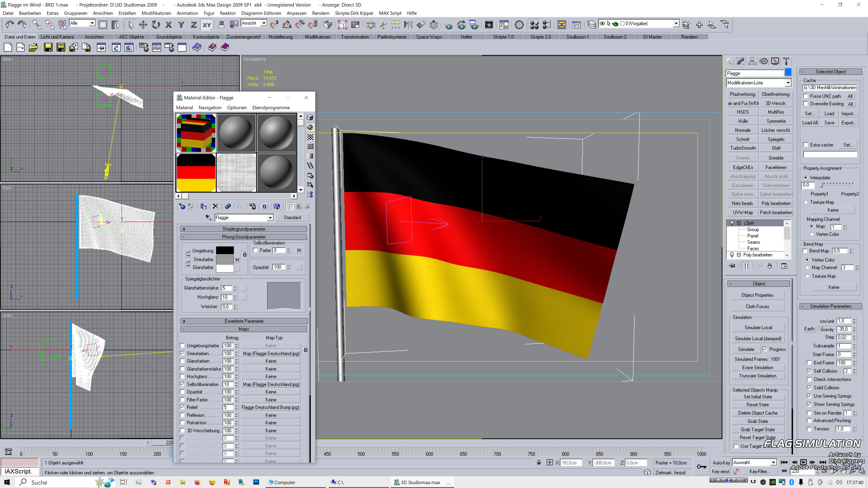Click the New Scene blank page icon

8,47
